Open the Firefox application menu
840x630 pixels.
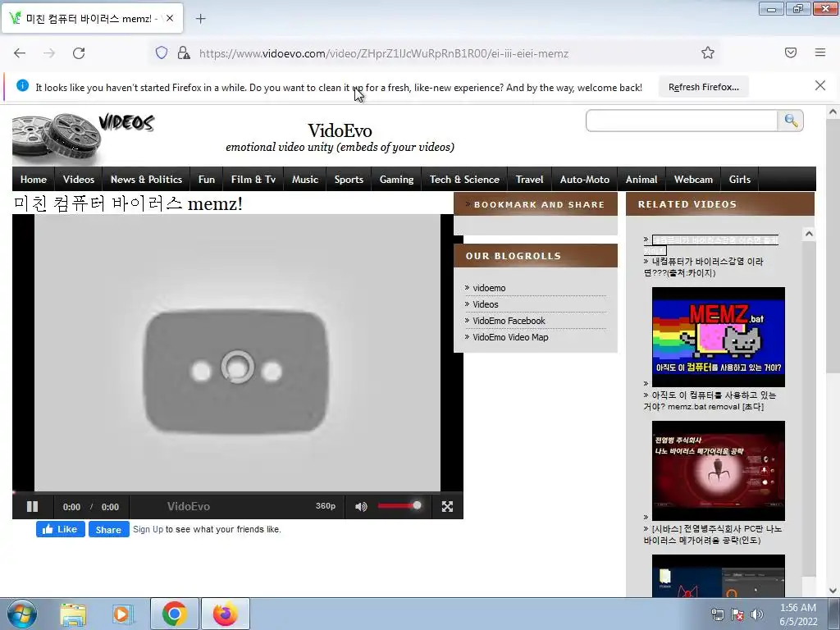pos(820,52)
